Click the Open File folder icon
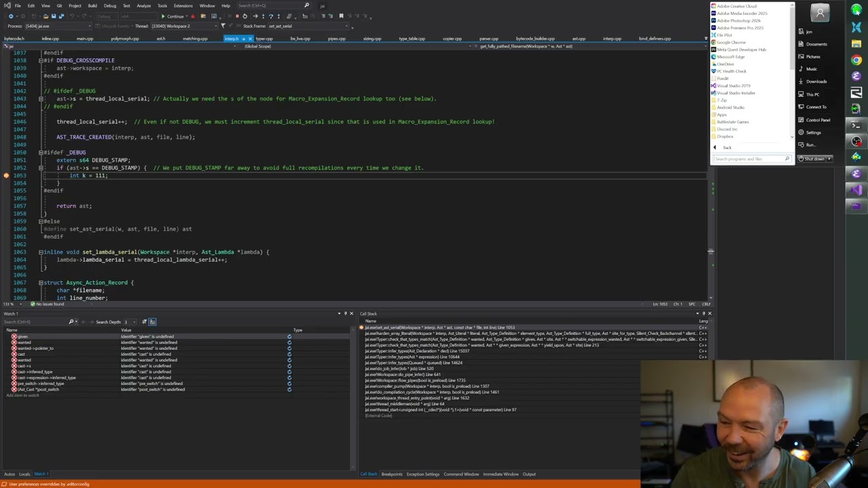Image resolution: width=868 pixels, height=488 pixels. tap(45, 16)
